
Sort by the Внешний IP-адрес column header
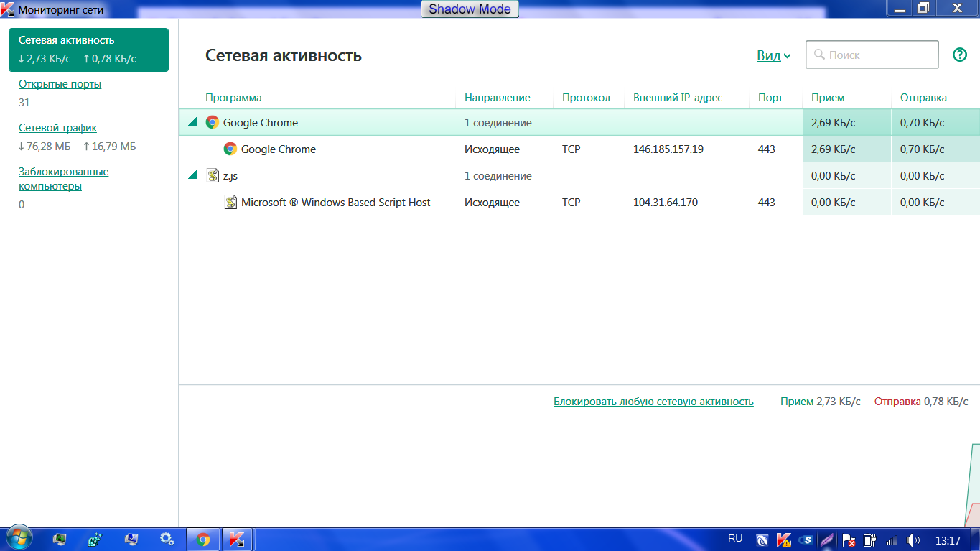[678, 98]
